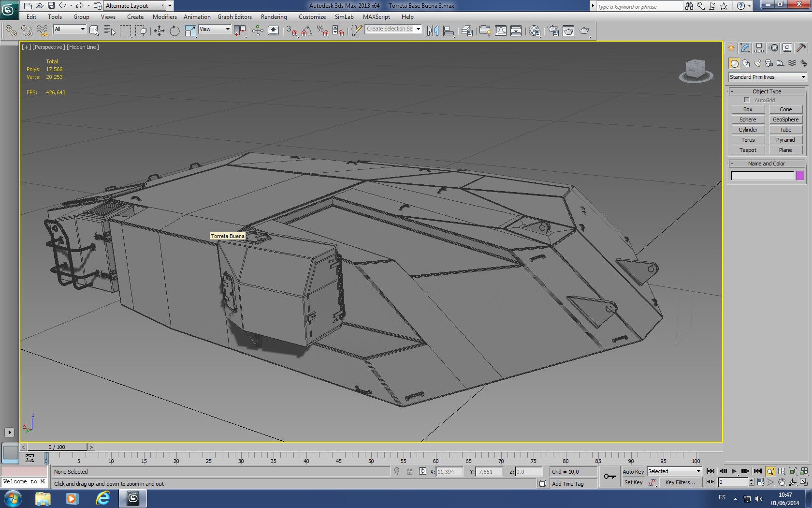Toggle Spinner Snap
This screenshot has height=508, width=812.
pos(338,30)
